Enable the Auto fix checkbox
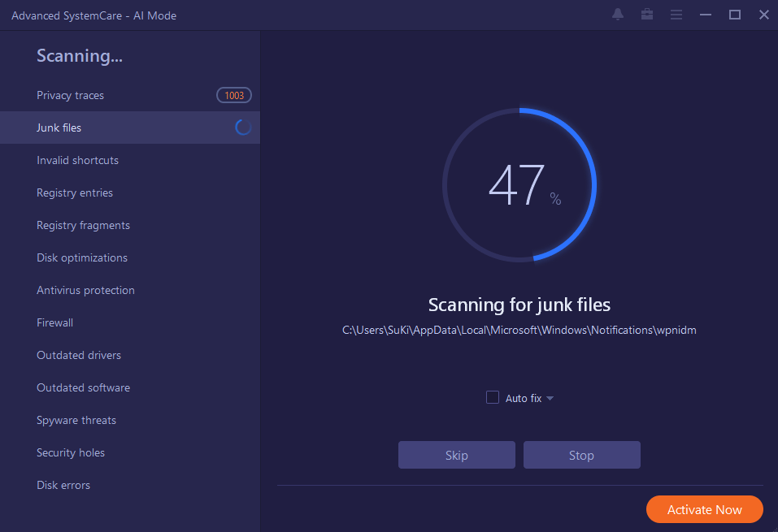Image resolution: width=778 pixels, height=532 pixels. [x=493, y=398]
